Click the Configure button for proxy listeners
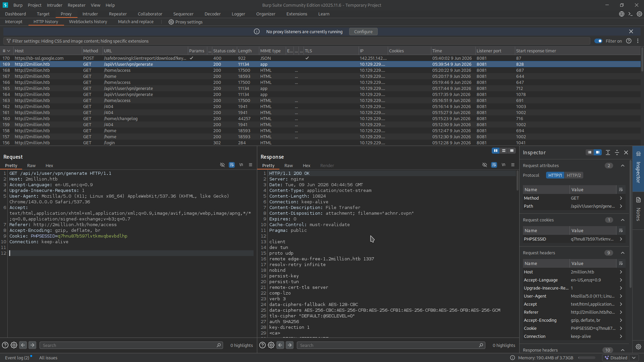 [x=363, y=32]
